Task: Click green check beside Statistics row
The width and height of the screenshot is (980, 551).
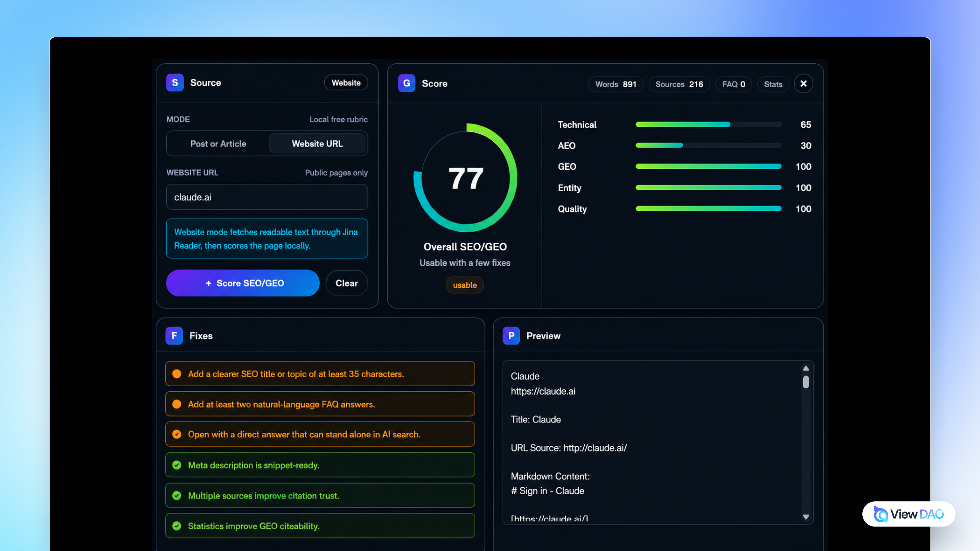Action: (x=176, y=526)
